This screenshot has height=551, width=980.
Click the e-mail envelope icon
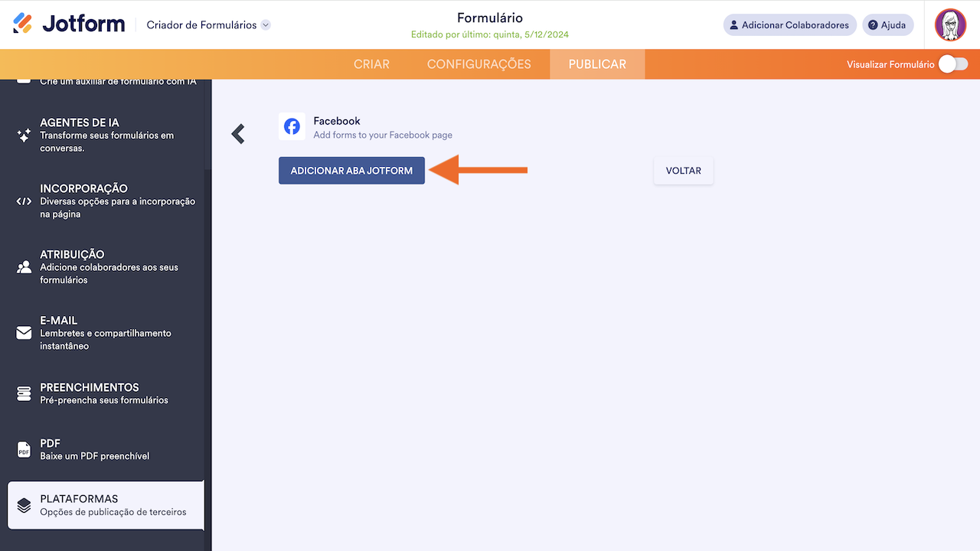[24, 333]
